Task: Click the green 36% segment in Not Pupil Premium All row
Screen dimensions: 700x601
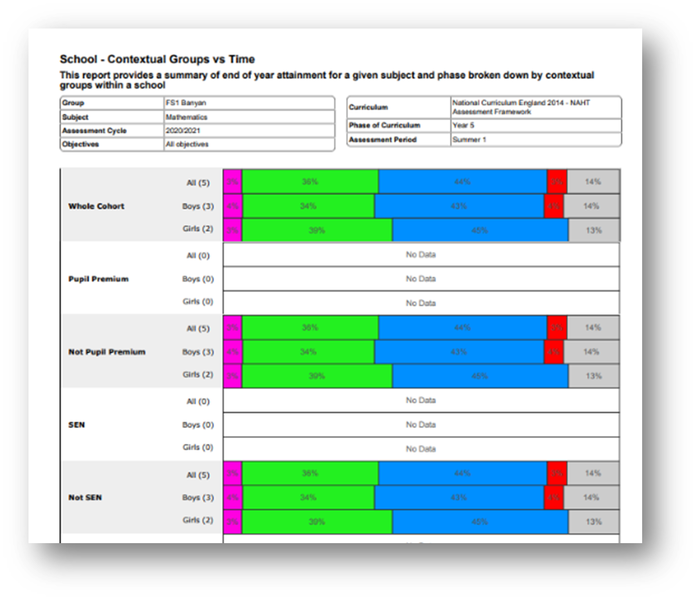Action: point(310,328)
